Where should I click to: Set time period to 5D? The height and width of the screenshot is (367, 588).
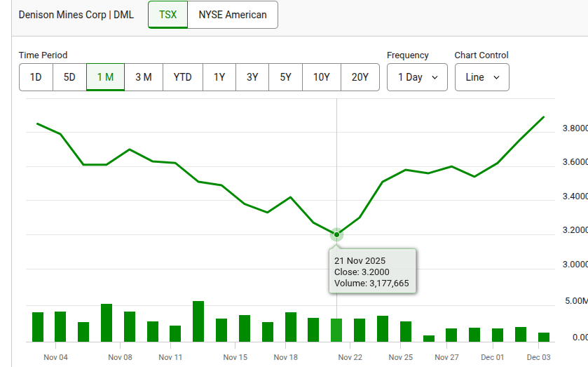coord(69,77)
